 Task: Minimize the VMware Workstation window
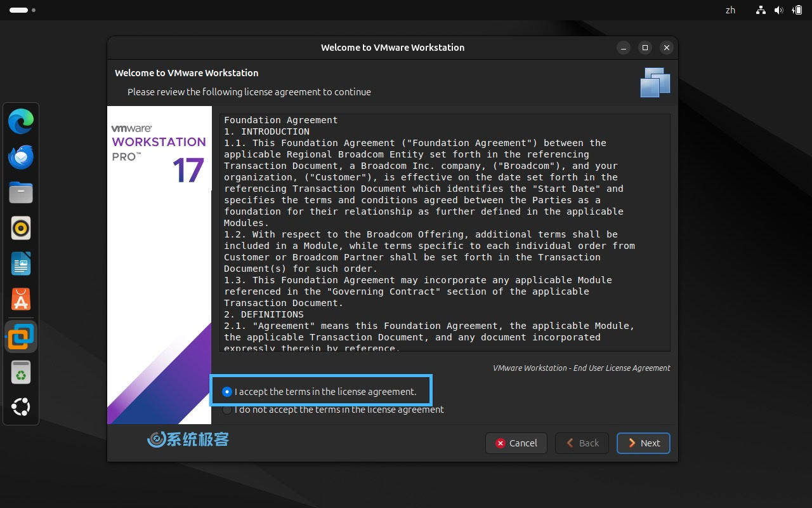[x=624, y=48]
